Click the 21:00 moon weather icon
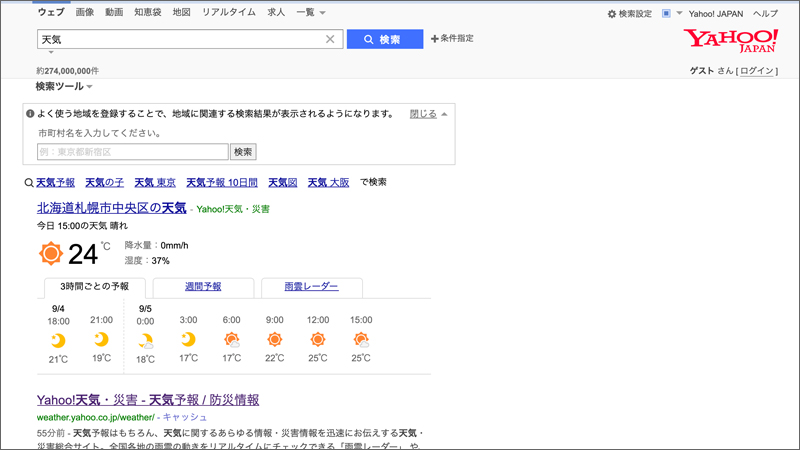This screenshot has height=450, width=800. (x=102, y=339)
